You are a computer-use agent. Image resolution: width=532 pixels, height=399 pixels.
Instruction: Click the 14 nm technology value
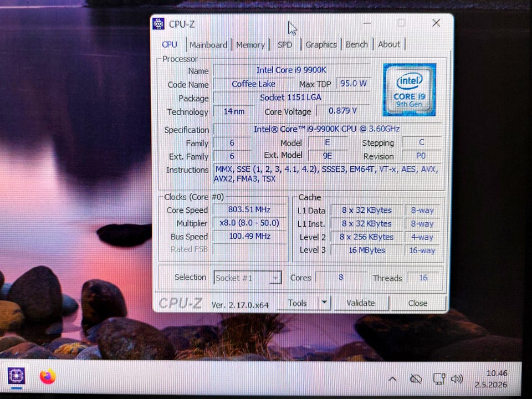(234, 111)
